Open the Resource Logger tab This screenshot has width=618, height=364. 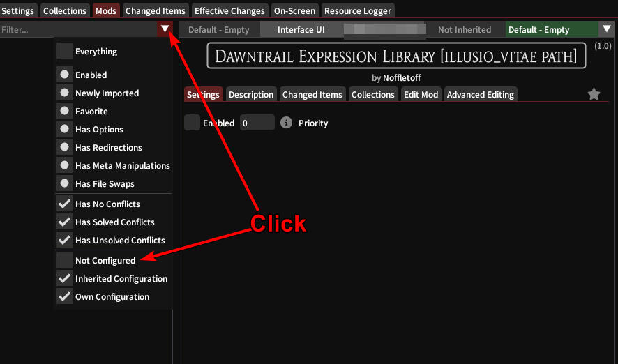coord(358,10)
